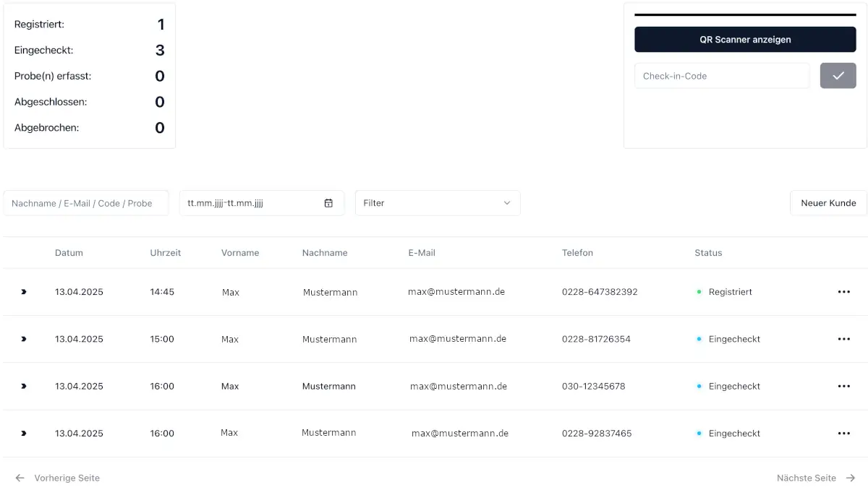Image resolution: width=868 pixels, height=495 pixels.
Task: Click the date range field tt.mm.jjjj
Action: click(250, 203)
